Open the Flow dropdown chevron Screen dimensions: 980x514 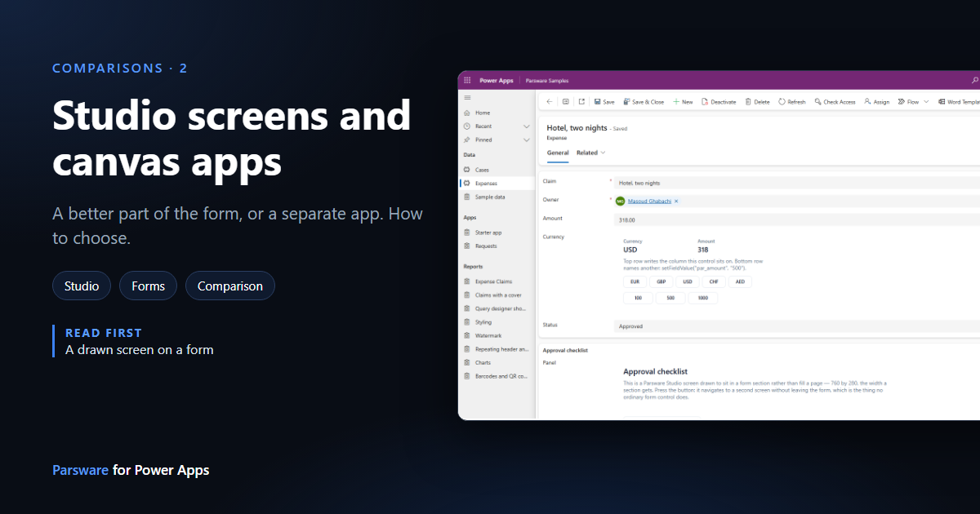[925, 102]
